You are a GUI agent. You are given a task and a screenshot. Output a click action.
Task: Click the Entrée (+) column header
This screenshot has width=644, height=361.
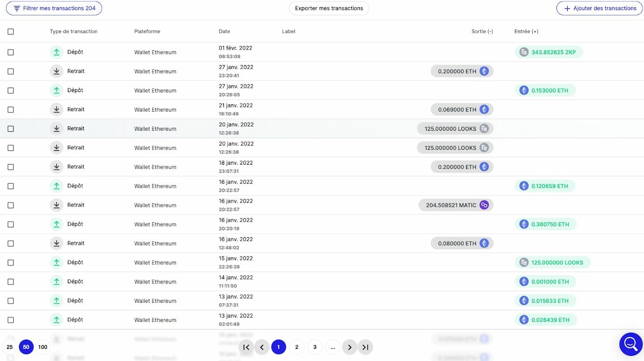(526, 32)
